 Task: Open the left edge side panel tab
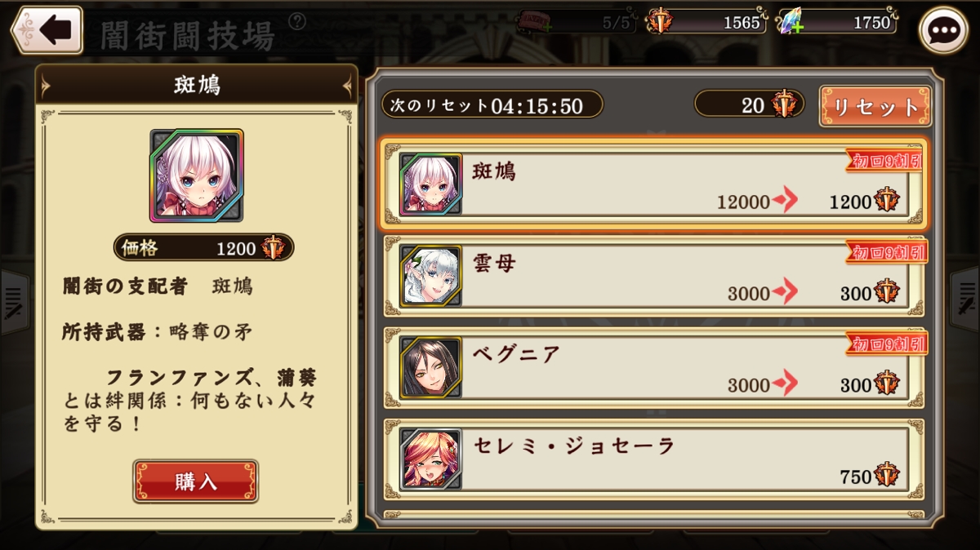14,300
